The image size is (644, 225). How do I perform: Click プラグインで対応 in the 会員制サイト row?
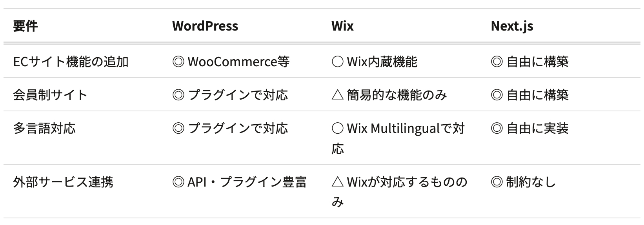[230, 95]
